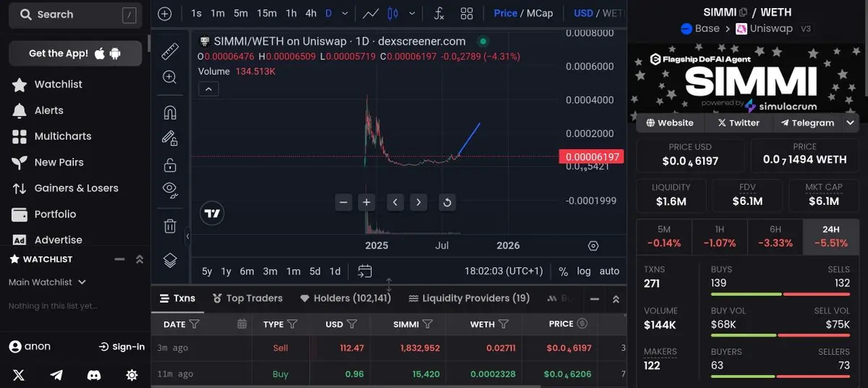
Task: Add symbol with plus circle icon
Action: (x=165, y=13)
